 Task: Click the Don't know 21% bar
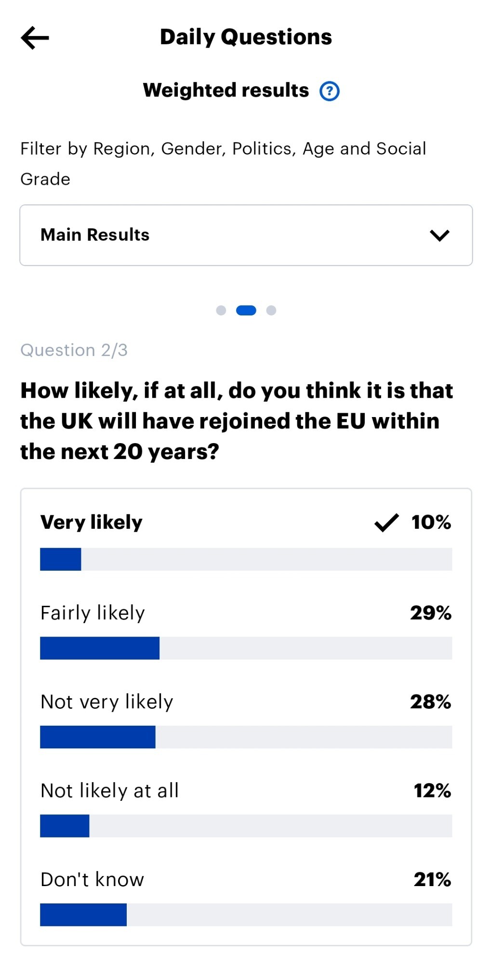pos(246,915)
